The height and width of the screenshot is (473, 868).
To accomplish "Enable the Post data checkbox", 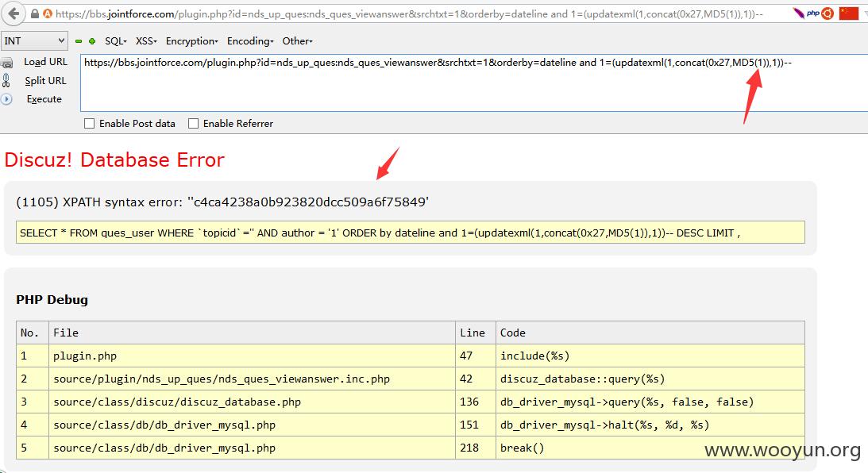I will pos(89,123).
